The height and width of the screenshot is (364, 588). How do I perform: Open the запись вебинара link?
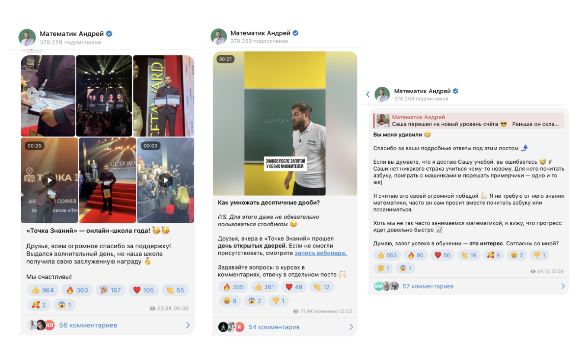321,253
